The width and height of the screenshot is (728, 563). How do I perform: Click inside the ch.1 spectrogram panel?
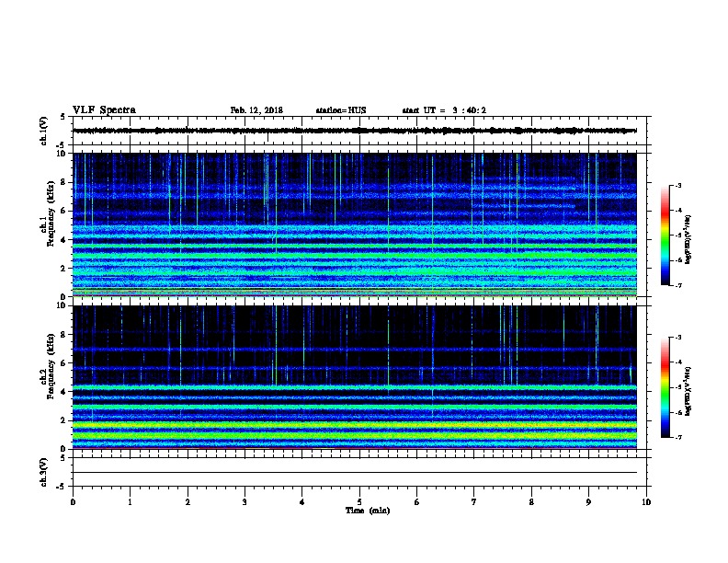tap(355, 224)
